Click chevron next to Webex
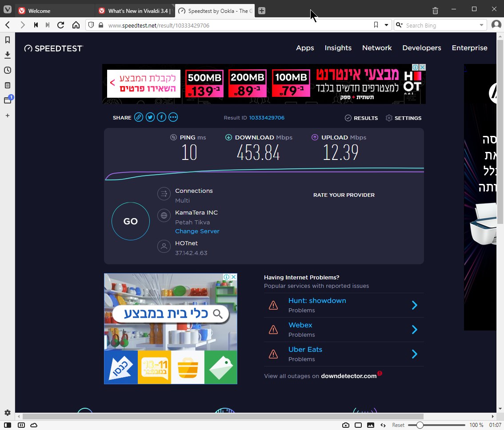The height and width of the screenshot is (430, 504). click(415, 330)
